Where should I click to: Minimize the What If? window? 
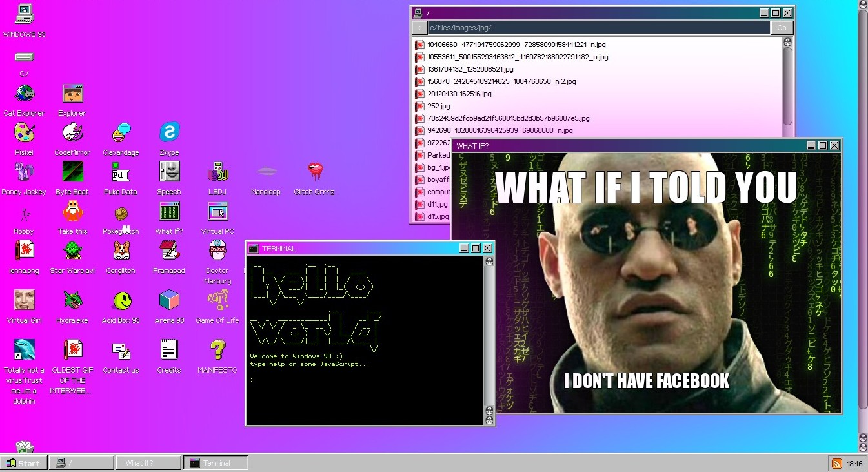click(x=811, y=146)
